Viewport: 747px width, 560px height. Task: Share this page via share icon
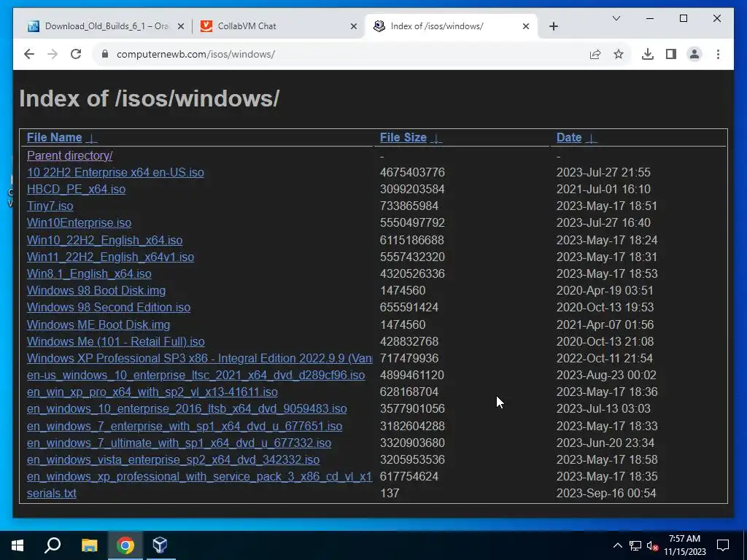tap(595, 54)
